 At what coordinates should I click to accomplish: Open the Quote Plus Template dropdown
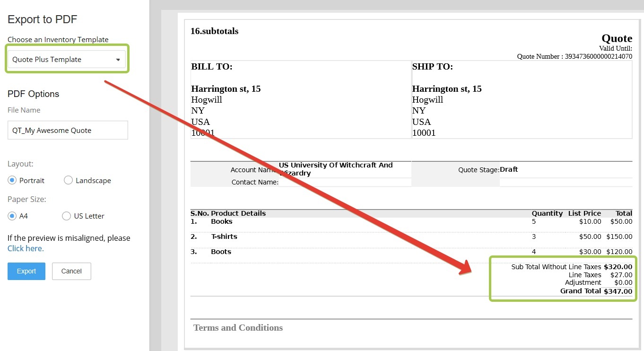(67, 60)
